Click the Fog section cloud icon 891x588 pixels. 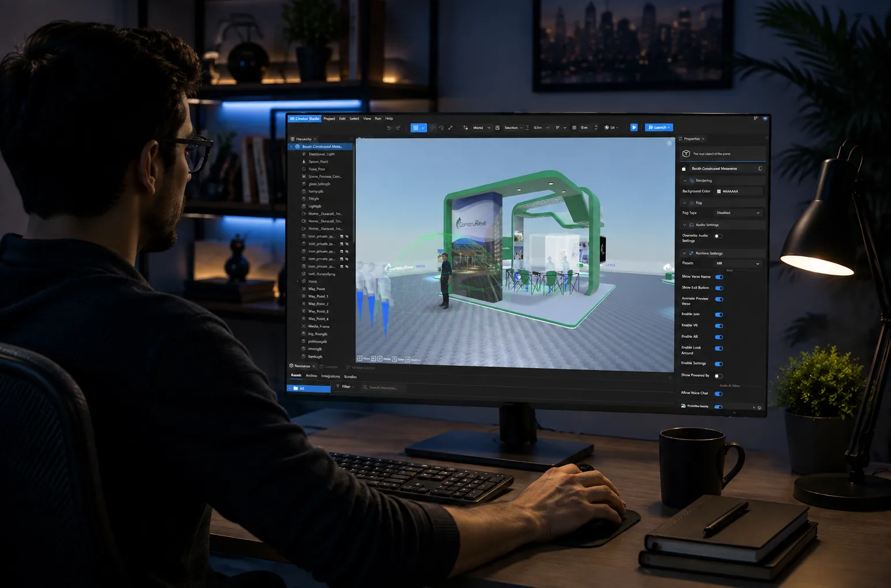pos(692,203)
